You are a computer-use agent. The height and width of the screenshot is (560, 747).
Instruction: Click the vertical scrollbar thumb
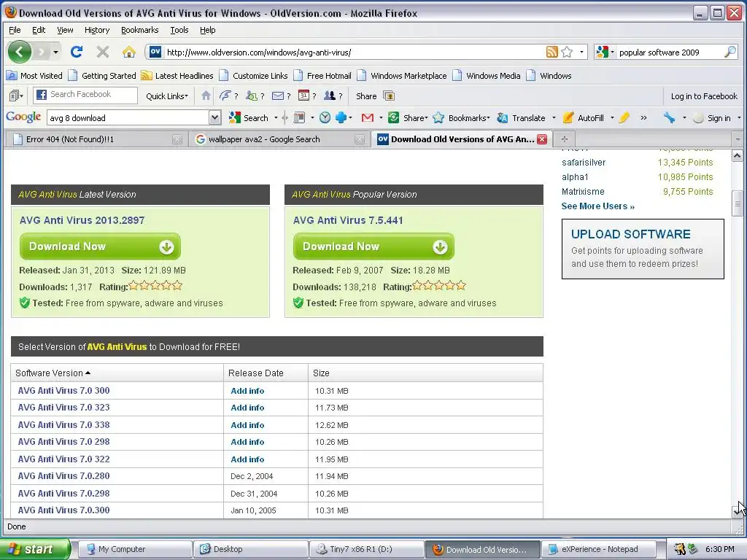click(737, 203)
